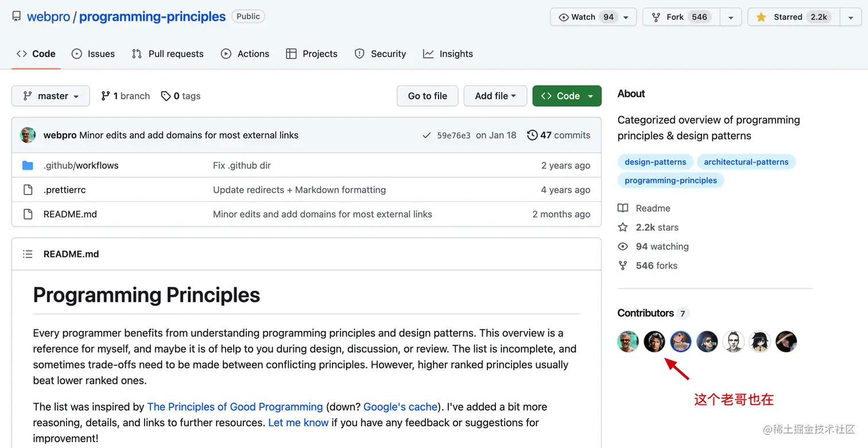Go to the Projects tab
This screenshot has width=868, height=448.
point(312,54)
